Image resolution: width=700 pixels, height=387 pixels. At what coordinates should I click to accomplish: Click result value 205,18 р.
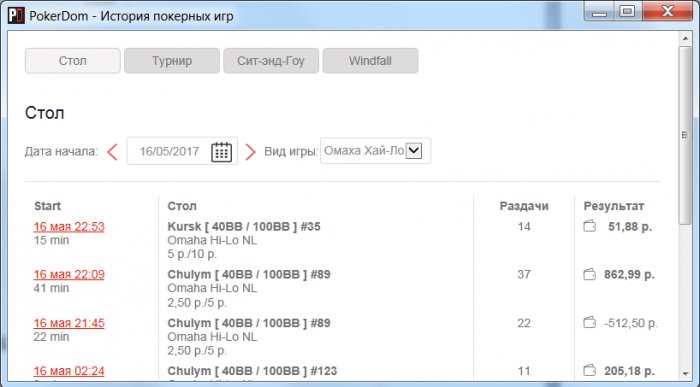point(629,371)
